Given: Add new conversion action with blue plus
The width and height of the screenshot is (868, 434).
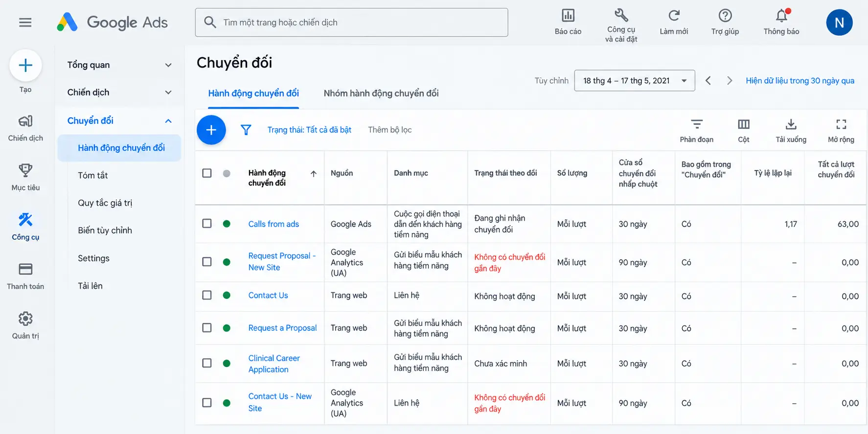Looking at the screenshot, I should click(x=211, y=130).
